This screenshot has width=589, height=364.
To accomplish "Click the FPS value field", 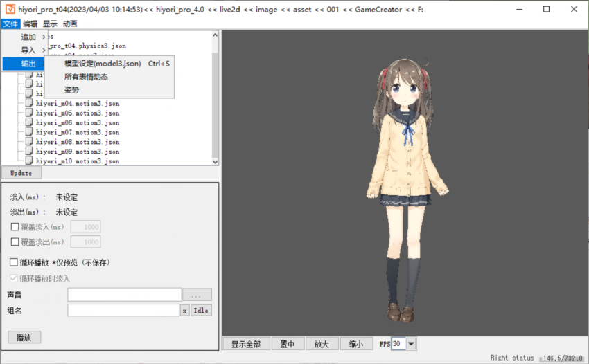I will (398, 344).
